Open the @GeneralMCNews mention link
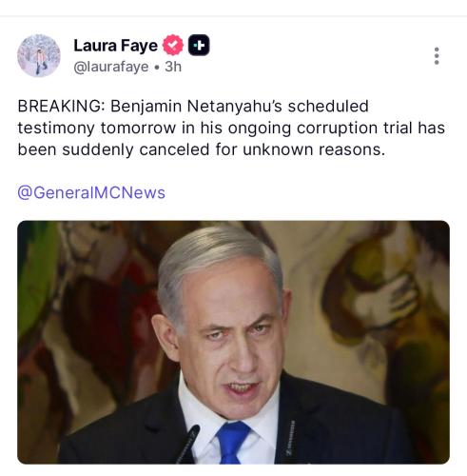Screen dimensions: 467x476 click(x=91, y=192)
